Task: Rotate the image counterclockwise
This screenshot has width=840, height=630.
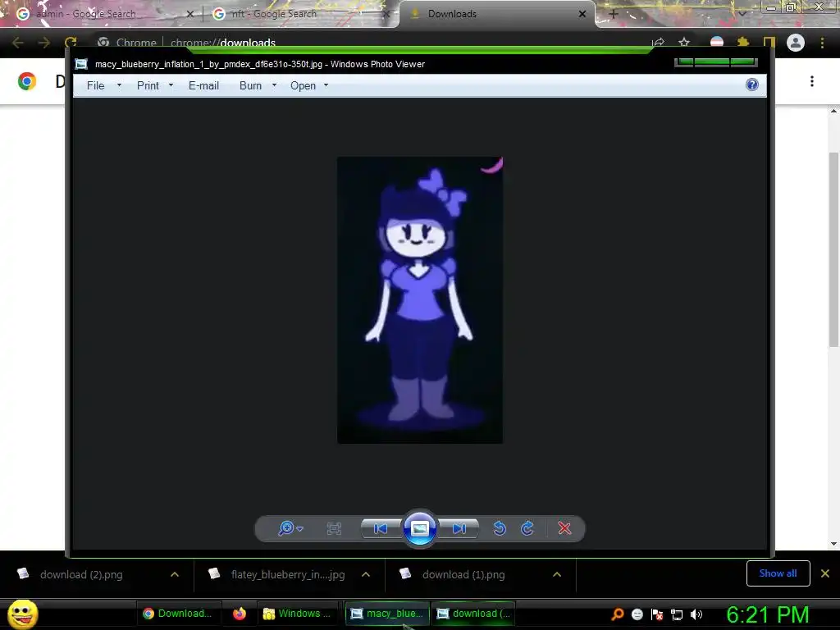Action: point(500,528)
